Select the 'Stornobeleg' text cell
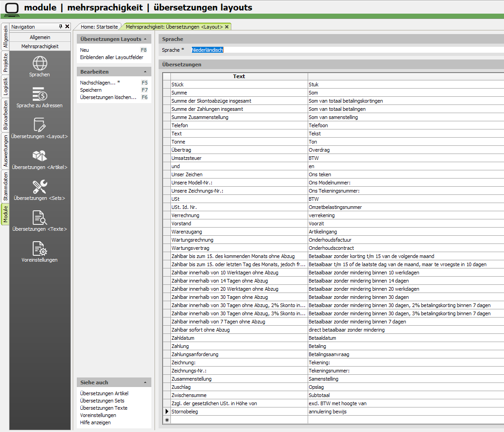Screen dimensions: 504x432 point(239,412)
